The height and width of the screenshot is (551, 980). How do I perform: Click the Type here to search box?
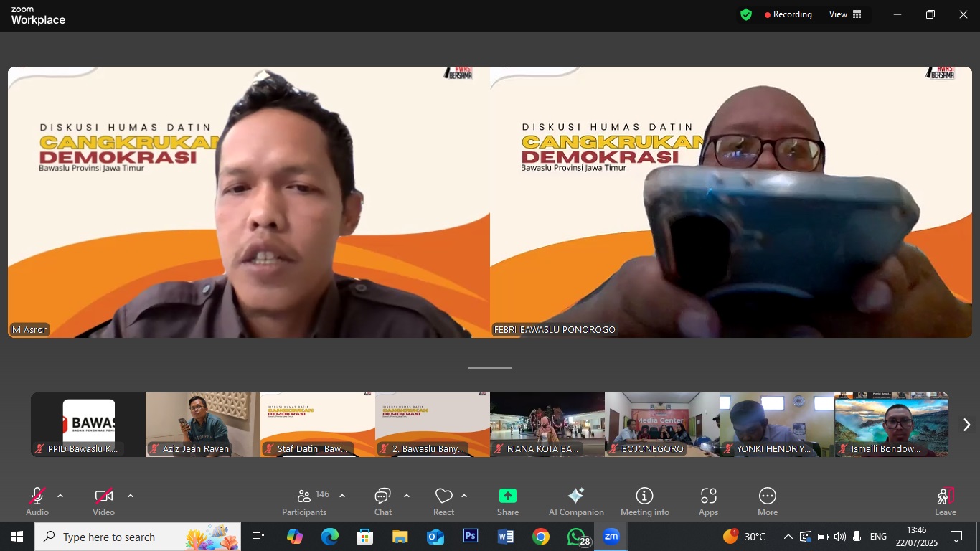pos(138,537)
